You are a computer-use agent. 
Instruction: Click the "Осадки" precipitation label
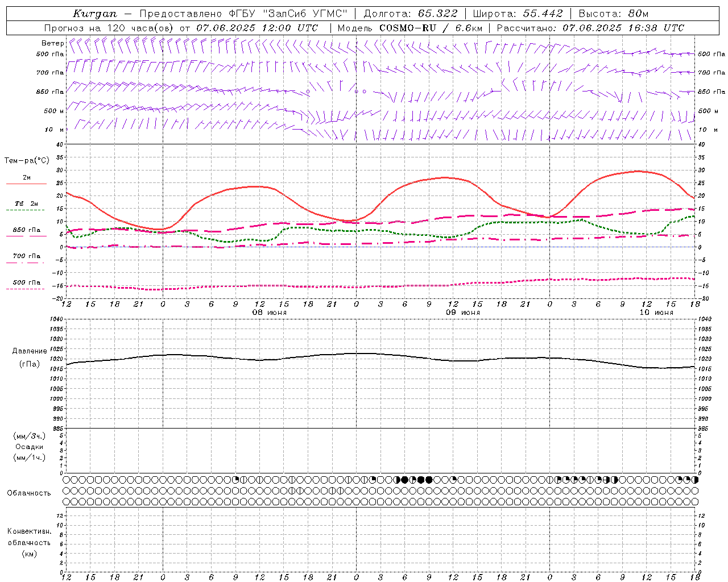pyautogui.click(x=29, y=447)
